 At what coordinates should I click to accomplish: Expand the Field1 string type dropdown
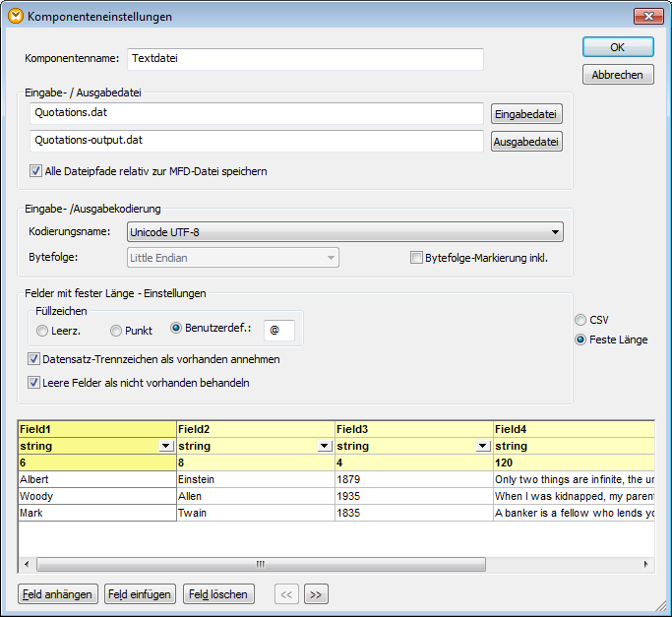point(165,446)
